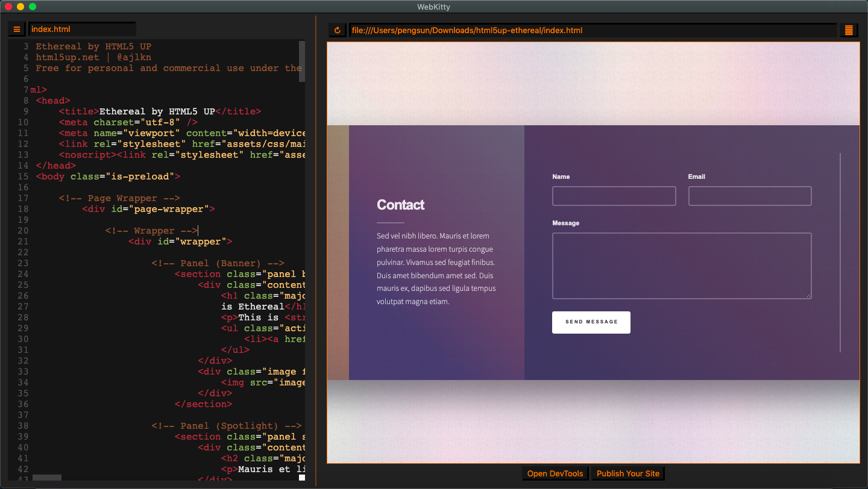Minimize WebKitty with yellow button

(x=20, y=7)
